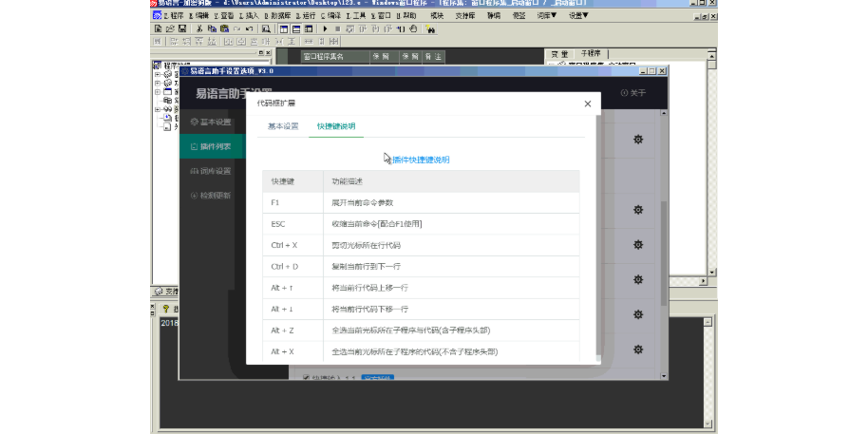This screenshot has height=434, width=868.
Task: Open the 关于 about link
Action: [633, 93]
